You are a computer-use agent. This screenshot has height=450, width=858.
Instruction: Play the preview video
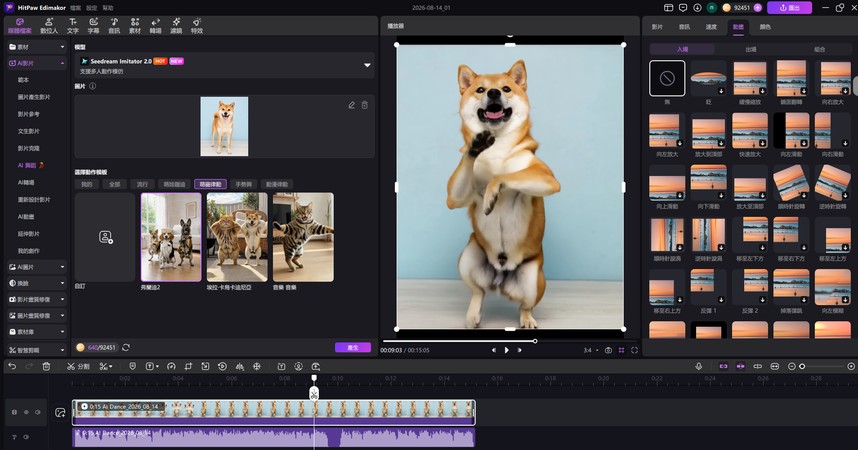pyautogui.click(x=507, y=350)
